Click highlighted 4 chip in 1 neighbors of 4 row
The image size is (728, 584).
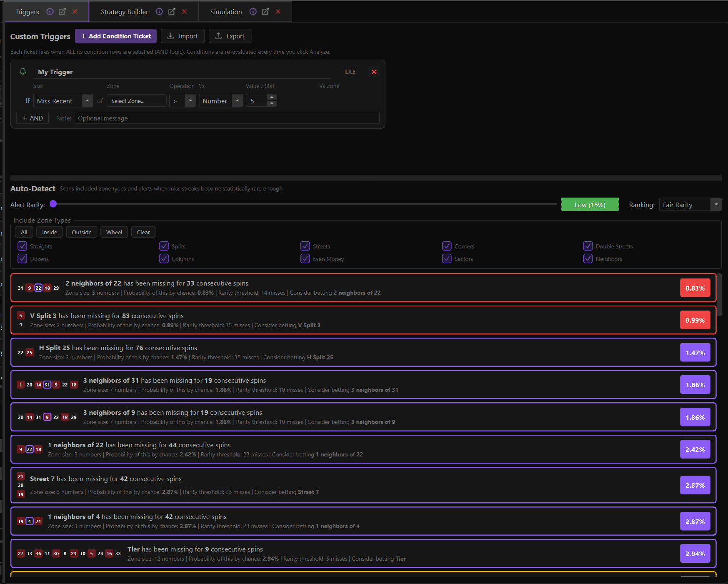pyautogui.click(x=30, y=521)
